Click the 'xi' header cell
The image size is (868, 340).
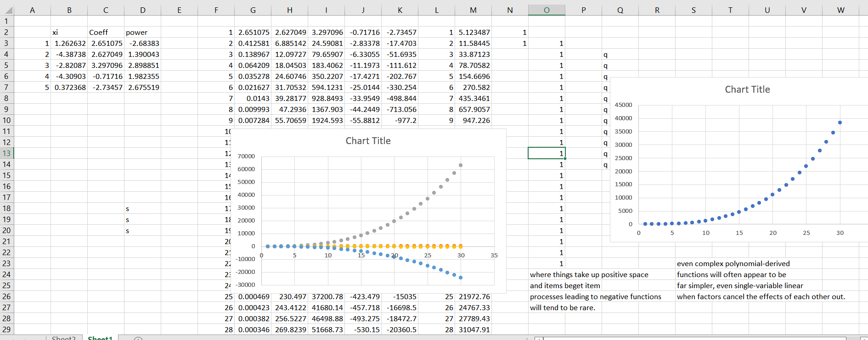point(69,32)
